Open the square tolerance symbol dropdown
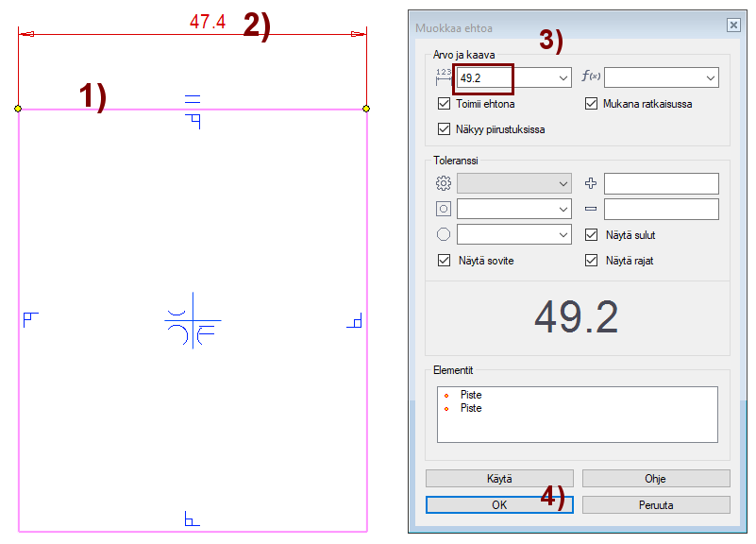 tap(563, 209)
